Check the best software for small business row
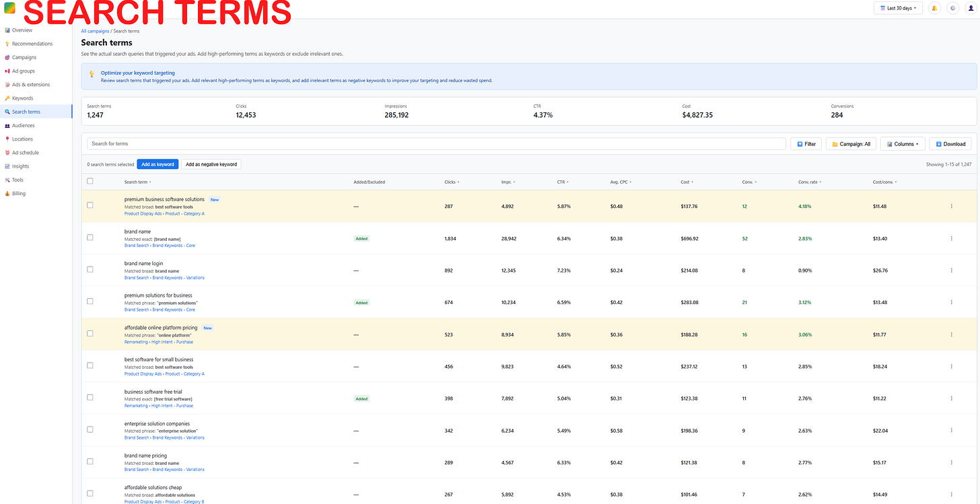This screenshot has width=980, height=504. [x=90, y=365]
